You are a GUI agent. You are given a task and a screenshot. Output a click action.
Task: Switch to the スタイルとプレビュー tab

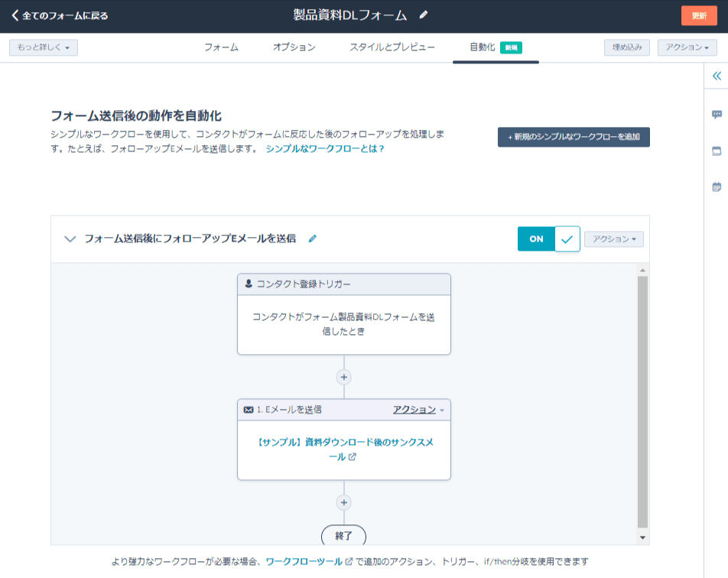tap(392, 47)
